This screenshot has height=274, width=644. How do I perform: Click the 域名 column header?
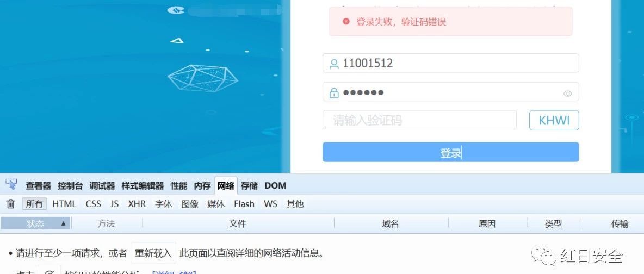coord(391,224)
